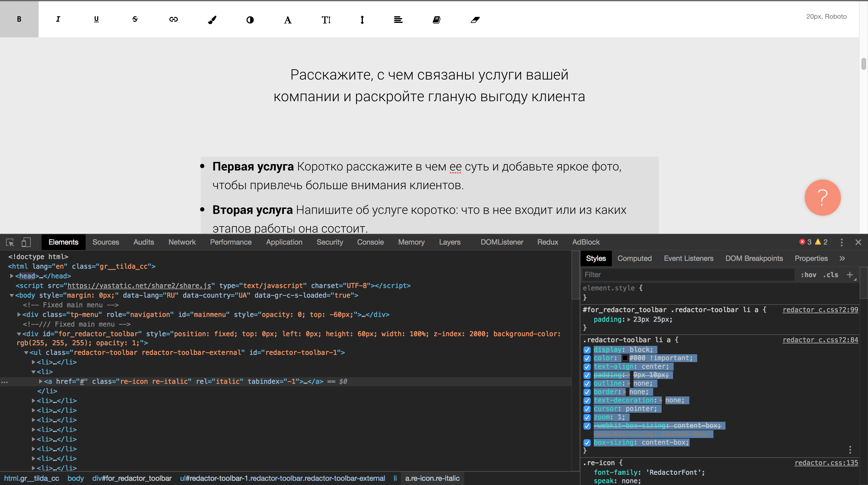
Task: Open DevTools three-dot customize menu
Action: point(841,242)
